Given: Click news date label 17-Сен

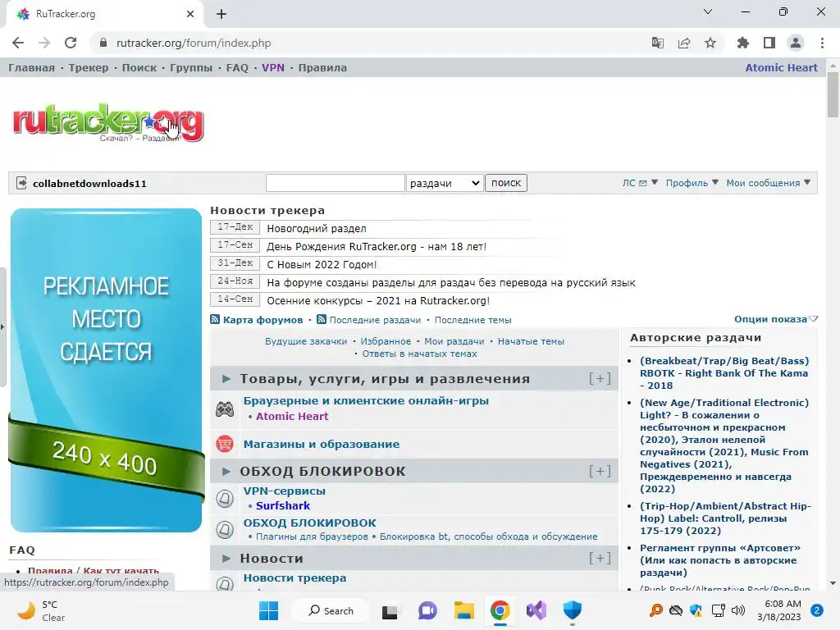Looking at the screenshot, I should (x=235, y=245).
